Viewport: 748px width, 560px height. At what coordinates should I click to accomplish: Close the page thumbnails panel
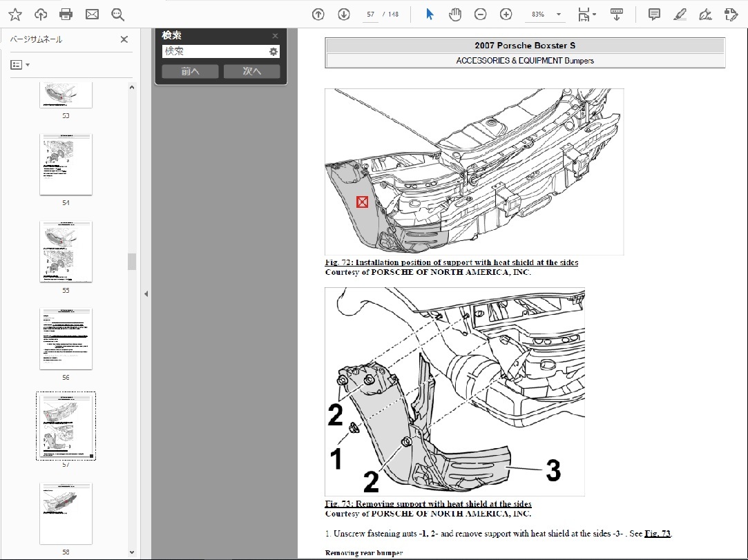(x=124, y=39)
